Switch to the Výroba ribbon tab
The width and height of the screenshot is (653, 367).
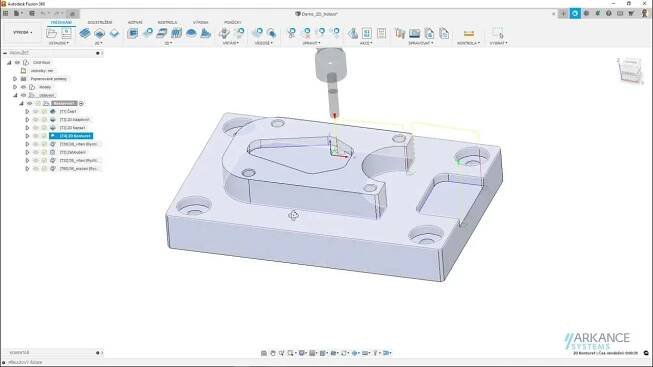click(x=200, y=22)
